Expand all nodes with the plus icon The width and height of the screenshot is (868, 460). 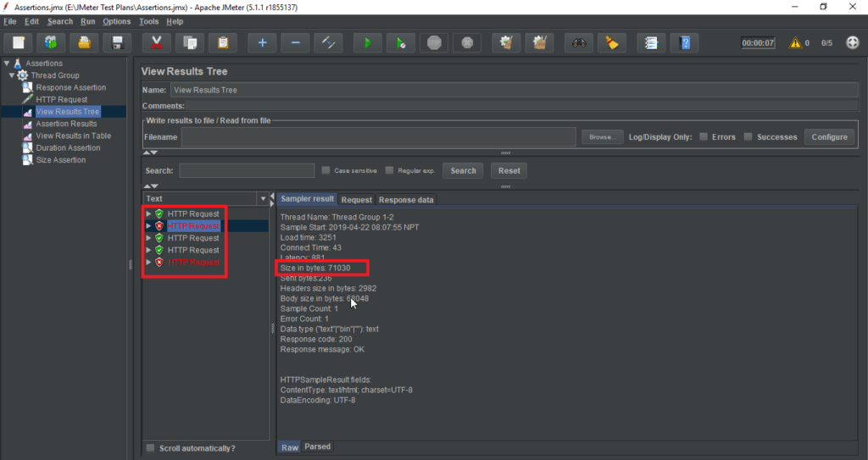click(263, 42)
